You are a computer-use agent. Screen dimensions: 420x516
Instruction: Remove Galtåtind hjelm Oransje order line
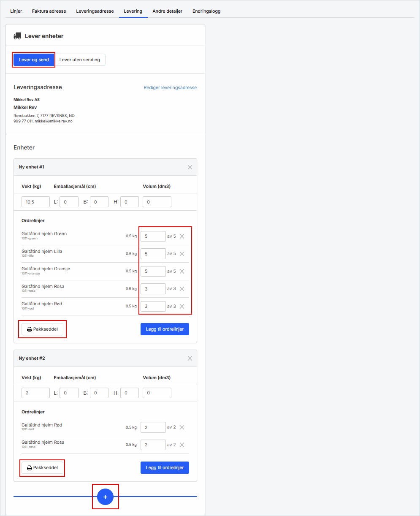pyautogui.click(x=182, y=272)
